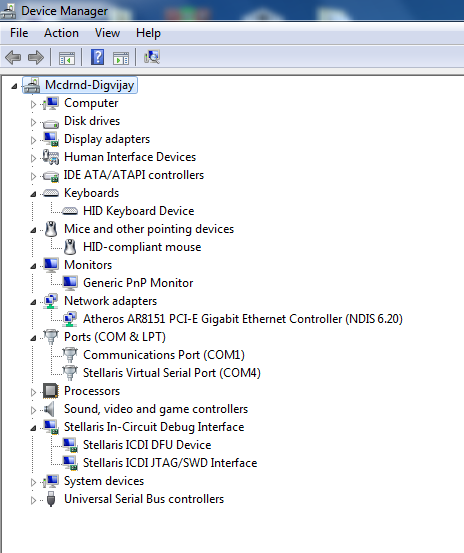Click the Disk drives category icon

(51, 123)
